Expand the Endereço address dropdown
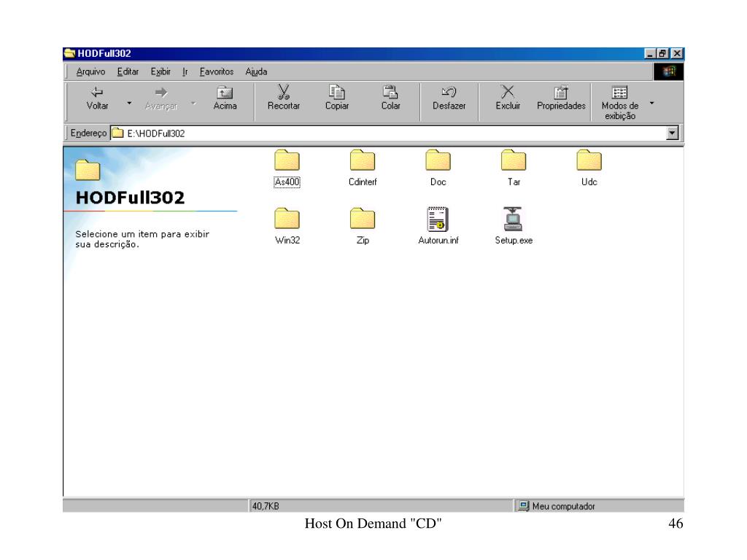Screen dimensions: 747x560 [672, 133]
